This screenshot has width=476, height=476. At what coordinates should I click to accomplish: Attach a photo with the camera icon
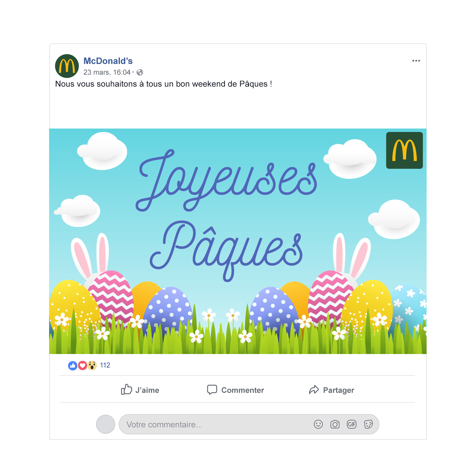coord(335,424)
